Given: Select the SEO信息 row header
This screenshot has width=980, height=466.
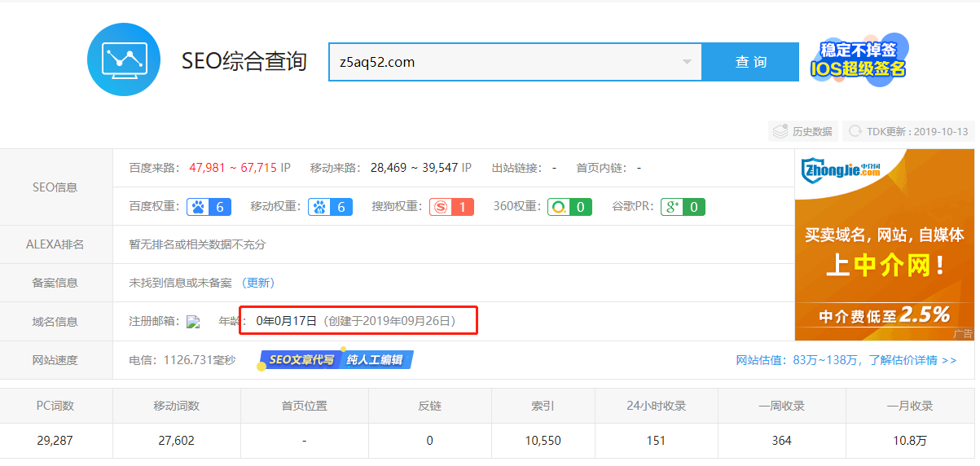Looking at the screenshot, I should pos(56,187).
